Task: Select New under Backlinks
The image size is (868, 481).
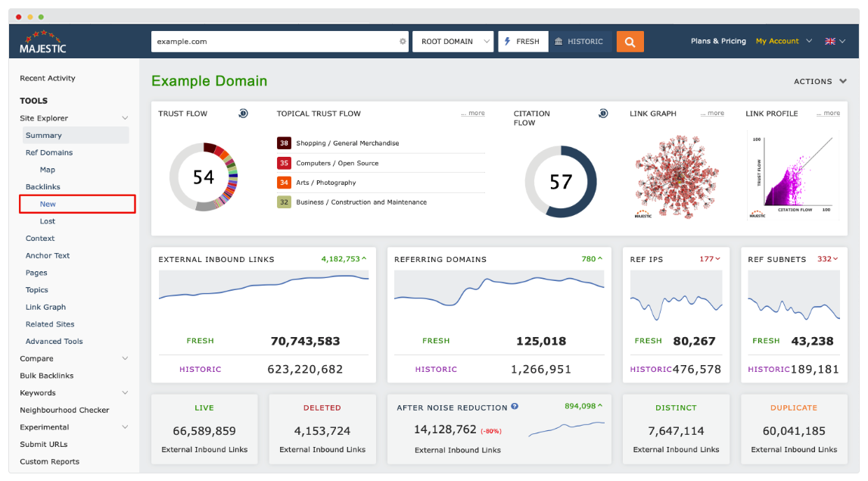Action: [x=48, y=205]
